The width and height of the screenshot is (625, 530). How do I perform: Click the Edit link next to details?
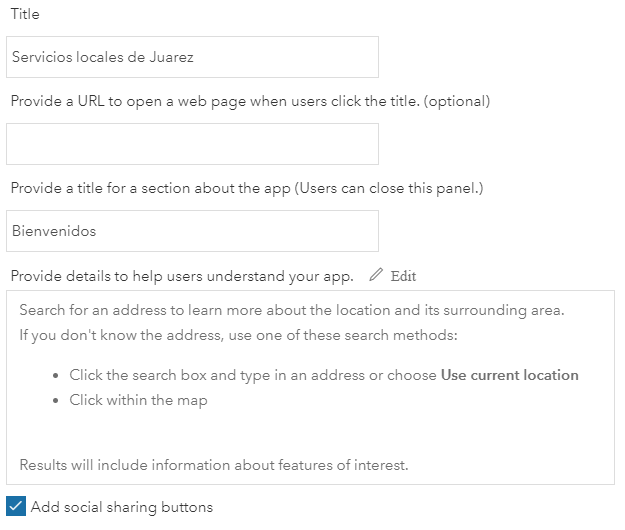[x=403, y=276]
